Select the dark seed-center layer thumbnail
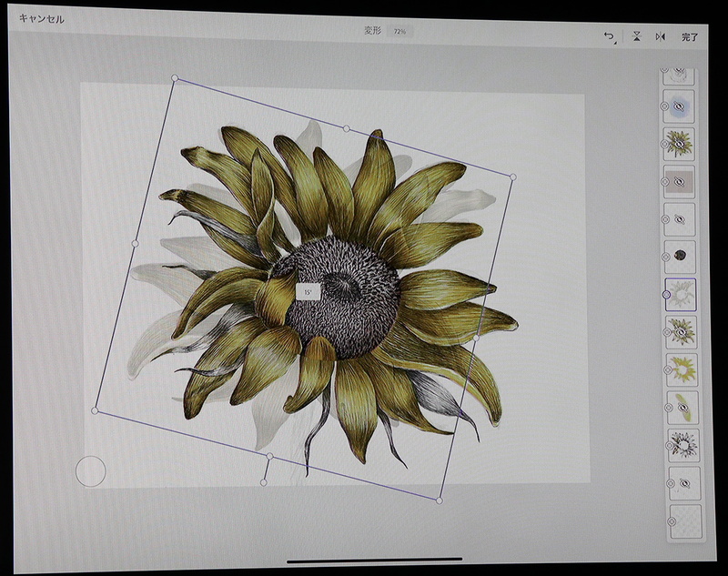The height and width of the screenshot is (576, 728). 680,257
